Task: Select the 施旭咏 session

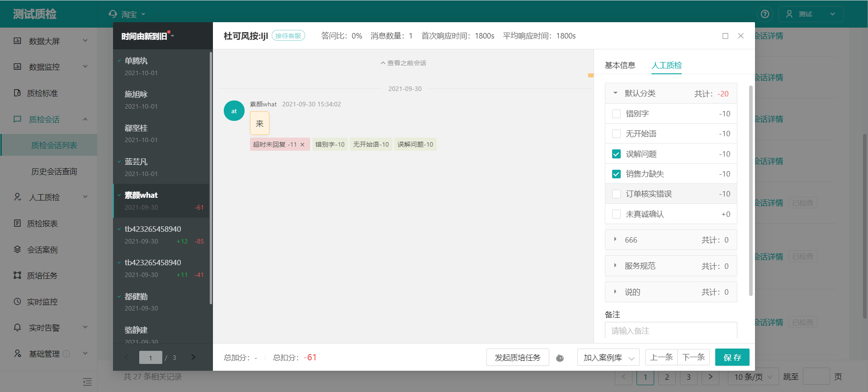Action: point(161,100)
